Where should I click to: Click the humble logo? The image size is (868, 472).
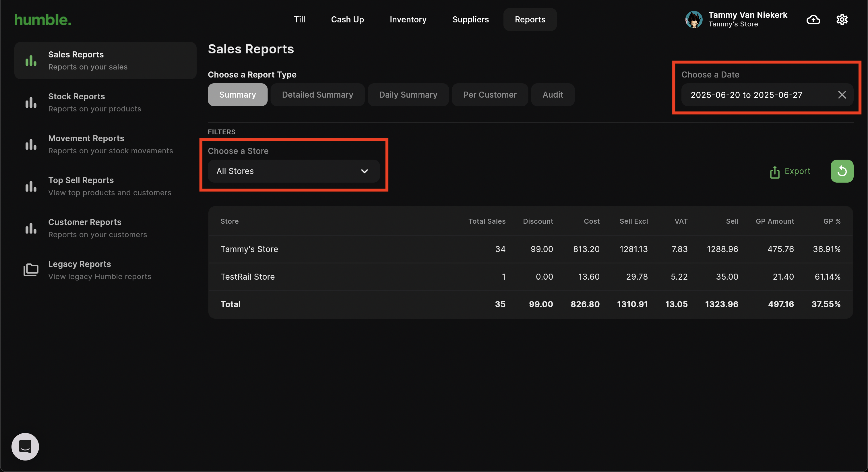coord(43,20)
